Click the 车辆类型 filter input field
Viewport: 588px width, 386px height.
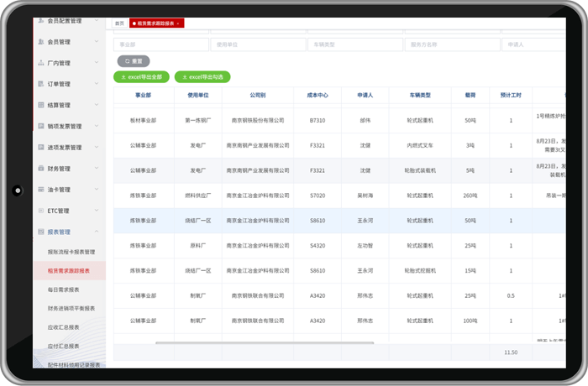click(354, 44)
